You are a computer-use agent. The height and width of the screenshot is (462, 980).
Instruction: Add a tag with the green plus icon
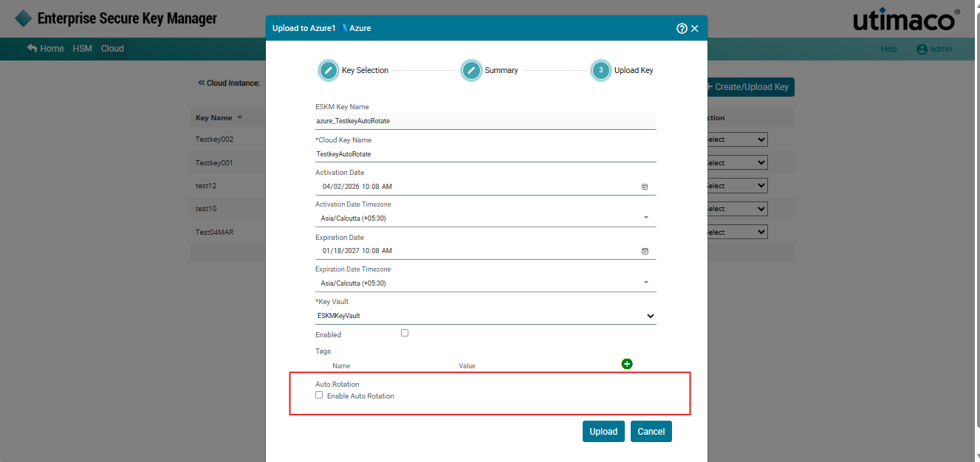pos(627,364)
